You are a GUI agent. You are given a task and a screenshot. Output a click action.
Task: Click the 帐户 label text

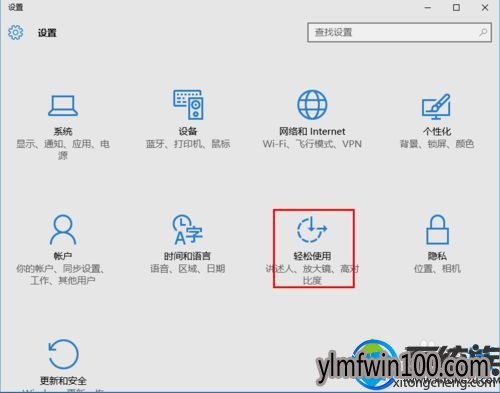click(63, 256)
